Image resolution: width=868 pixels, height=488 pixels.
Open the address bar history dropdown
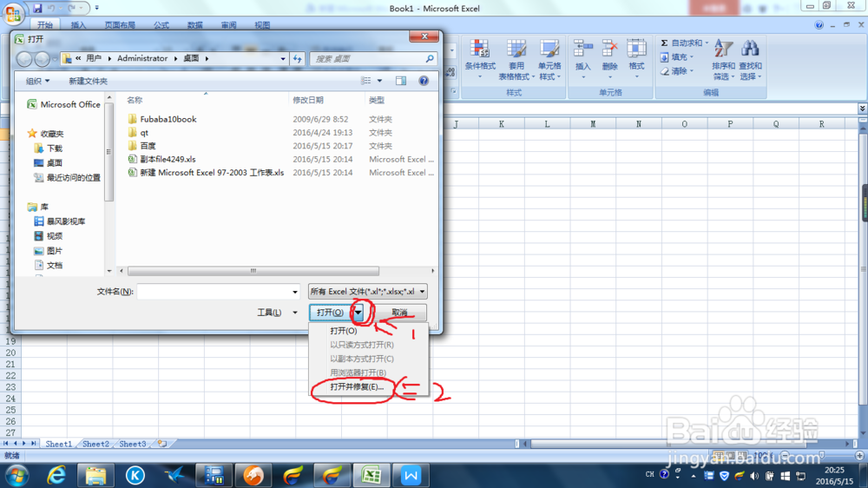pos(283,59)
